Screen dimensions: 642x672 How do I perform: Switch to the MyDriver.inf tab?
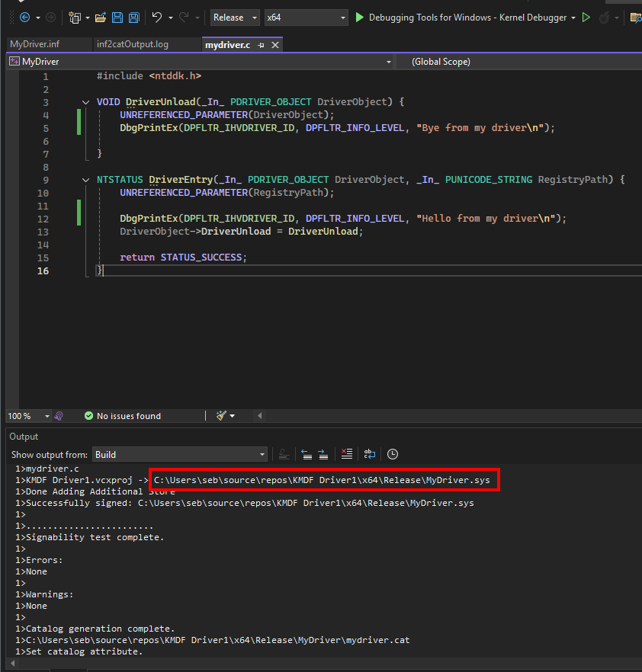pyautogui.click(x=35, y=44)
